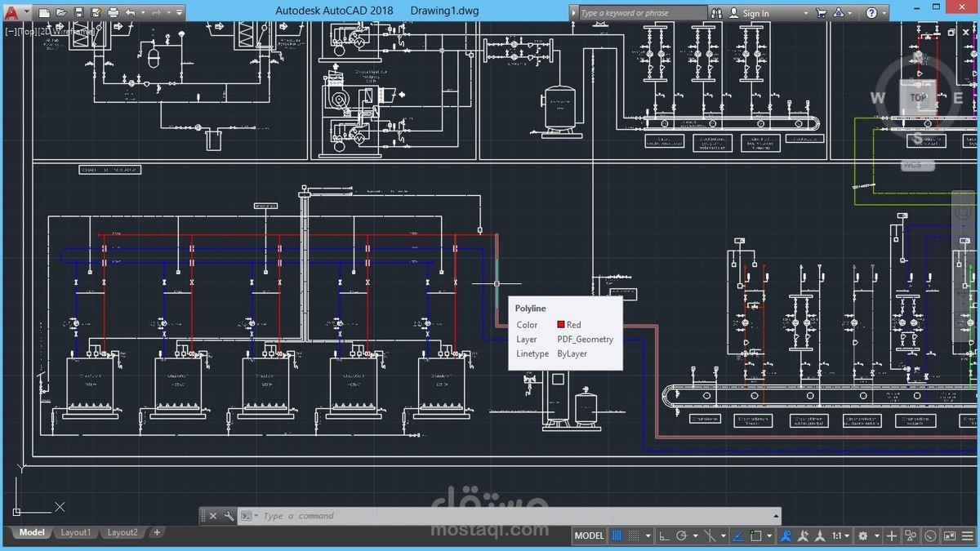The width and height of the screenshot is (980, 551).
Task: Add a new layout with plus tab
Action: point(157,532)
